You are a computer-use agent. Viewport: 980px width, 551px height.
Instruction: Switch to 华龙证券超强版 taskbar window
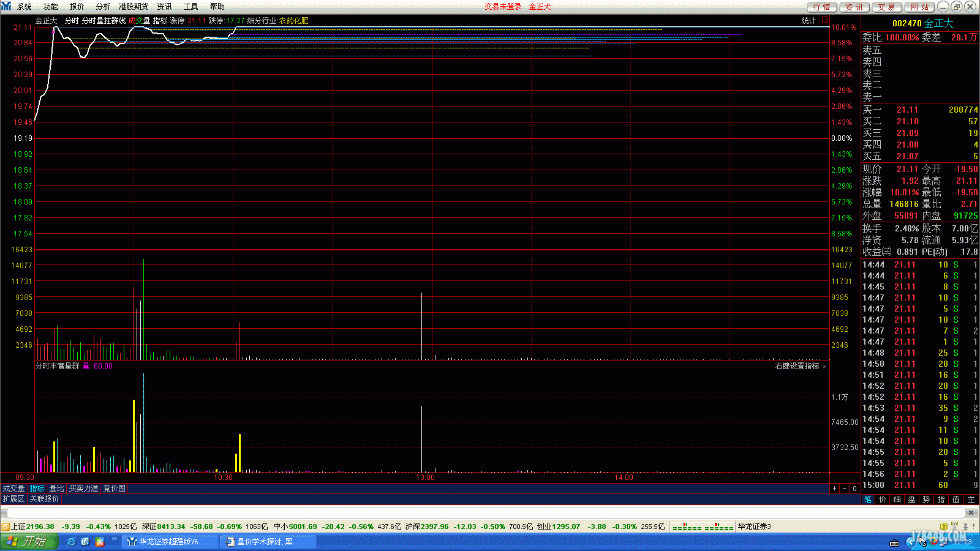[170, 542]
